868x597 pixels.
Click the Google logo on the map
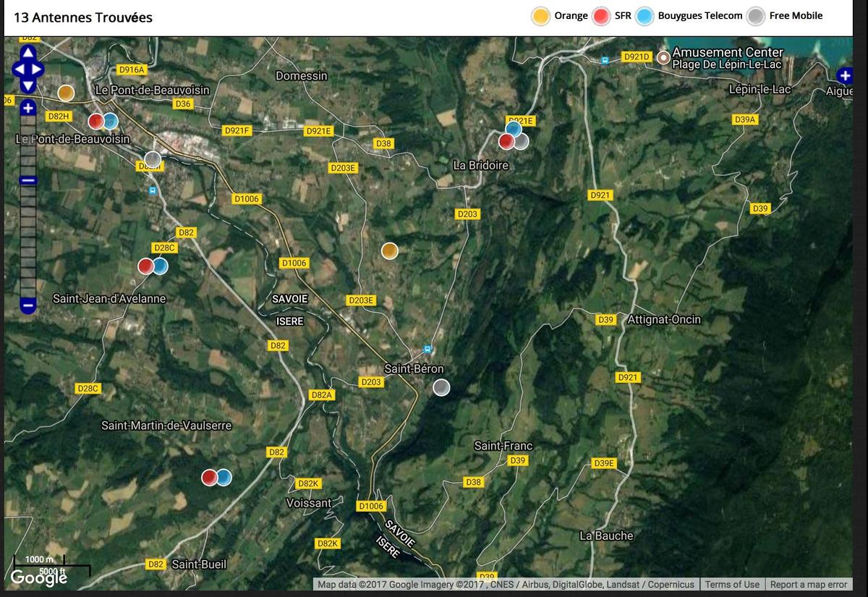[39, 578]
